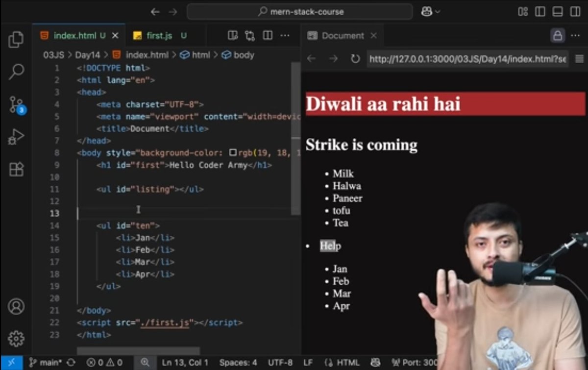Click preview browser forward arrow
Screen dimensions: 588x370
pyautogui.click(x=334, y=59)
